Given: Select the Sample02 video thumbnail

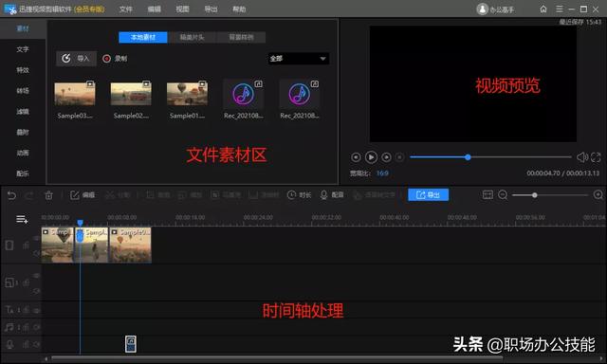Looking at the screenshot, I should point(131,94).
